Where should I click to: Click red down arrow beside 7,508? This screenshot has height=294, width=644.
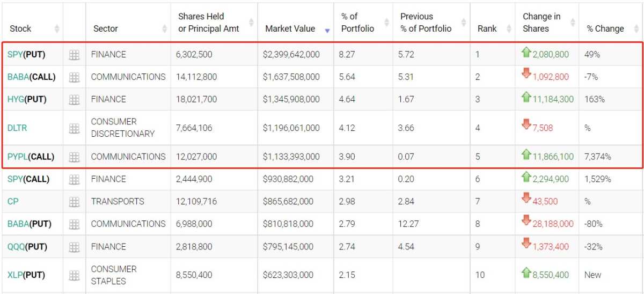coord(526,124)
